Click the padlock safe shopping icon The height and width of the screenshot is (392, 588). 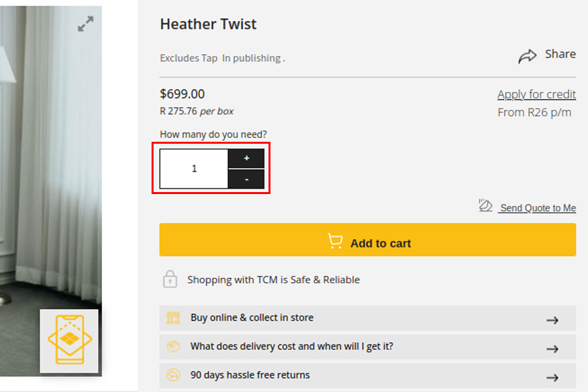tap(170, 279)
